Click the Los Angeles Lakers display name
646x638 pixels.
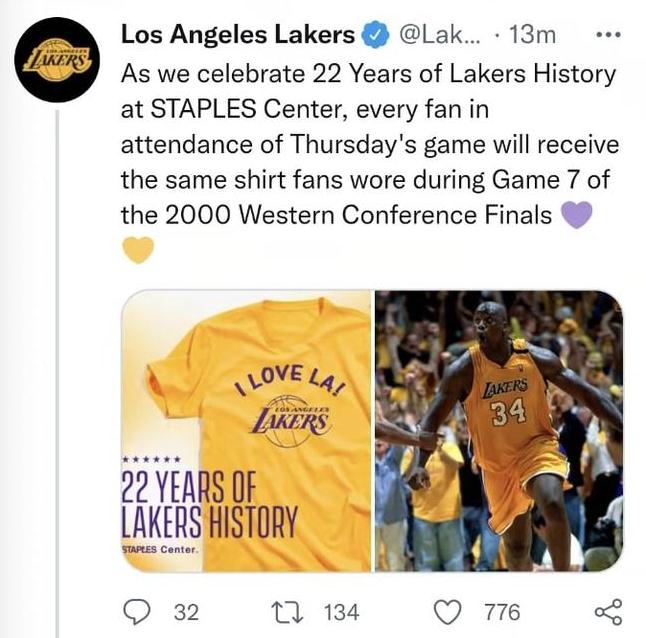click(236, 35)
